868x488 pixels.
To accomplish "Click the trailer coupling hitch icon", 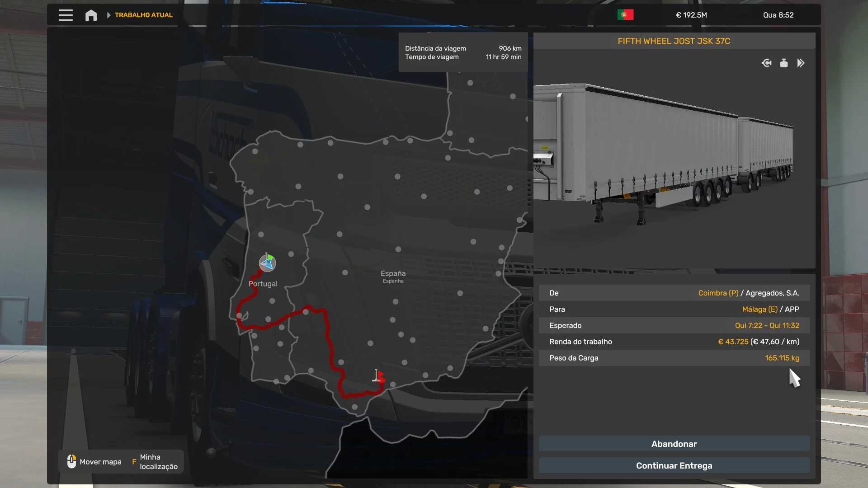I will coord(766,63).
